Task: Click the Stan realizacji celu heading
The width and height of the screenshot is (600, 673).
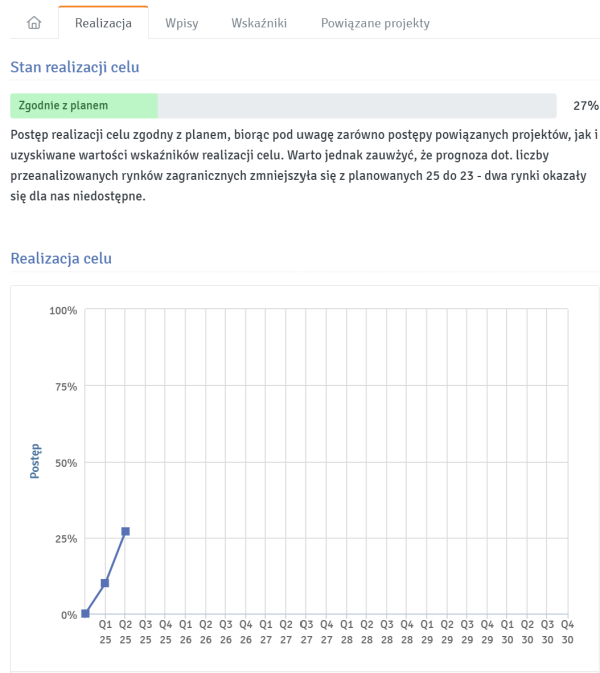Action: tap(75, 68)
